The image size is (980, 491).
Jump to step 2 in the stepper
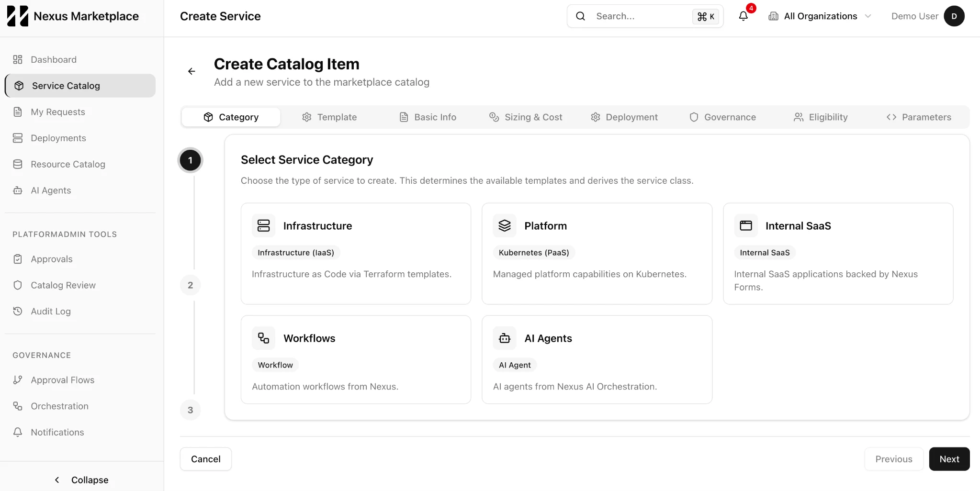[191, 285]
